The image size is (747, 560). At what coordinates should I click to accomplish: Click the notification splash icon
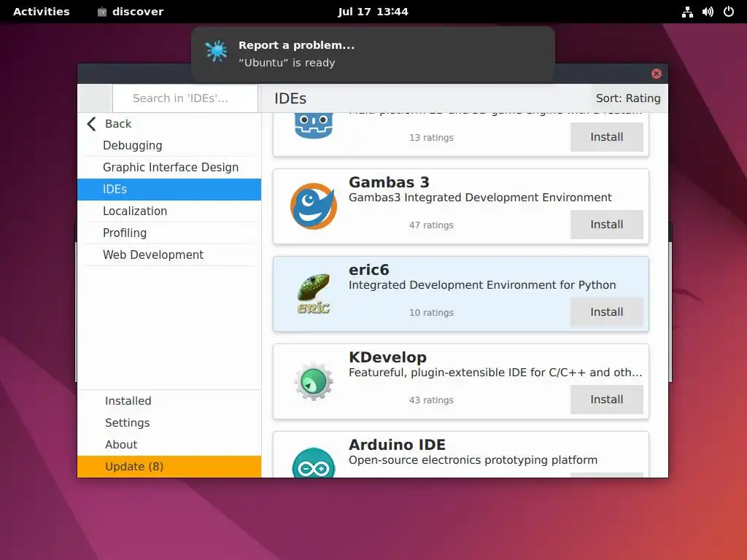(216, 51)
